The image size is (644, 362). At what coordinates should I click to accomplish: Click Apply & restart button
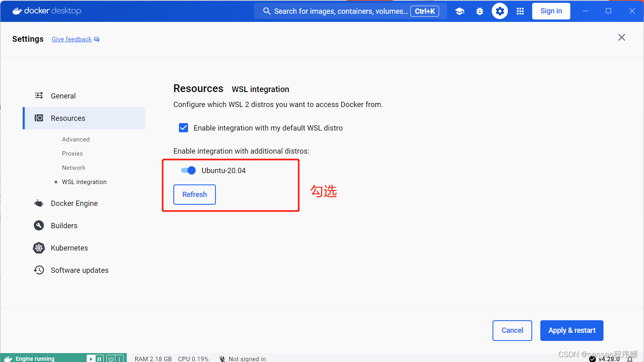point(572,330)
